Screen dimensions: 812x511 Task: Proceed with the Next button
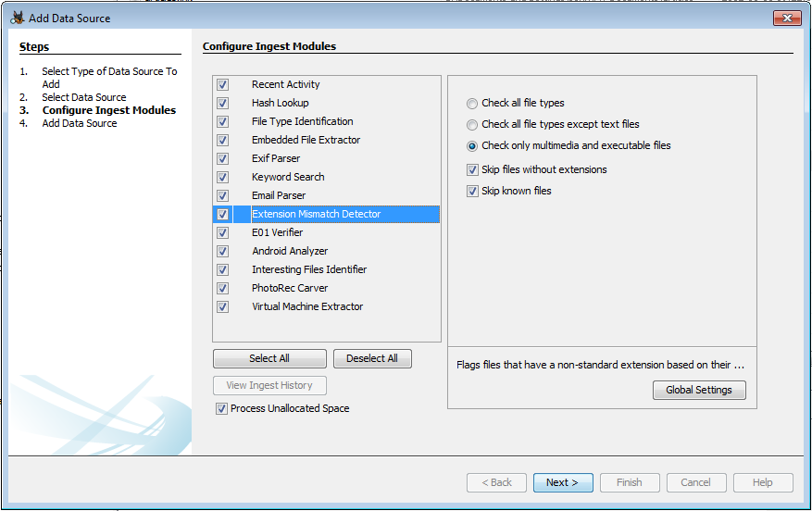pos(562,482)
